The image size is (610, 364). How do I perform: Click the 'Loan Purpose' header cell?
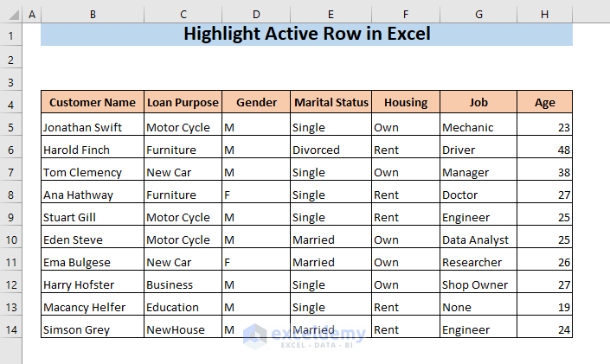click(x=183, y=102)
